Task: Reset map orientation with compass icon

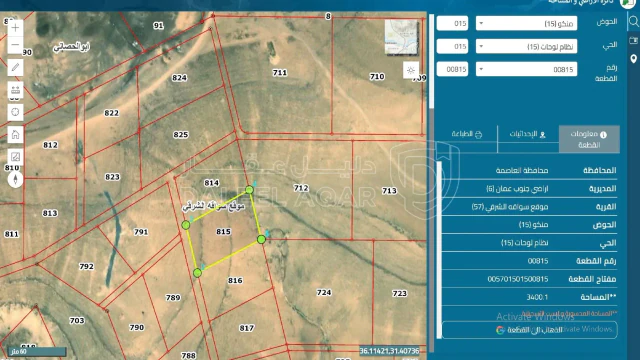Action: pyautogui.click(x=15, y=179)
